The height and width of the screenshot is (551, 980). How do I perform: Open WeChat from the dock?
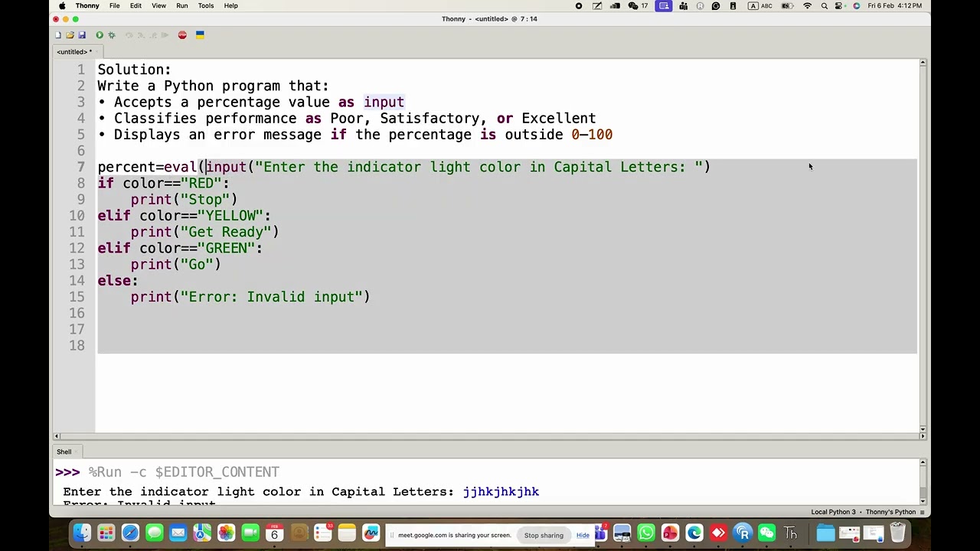coord(766,533)
